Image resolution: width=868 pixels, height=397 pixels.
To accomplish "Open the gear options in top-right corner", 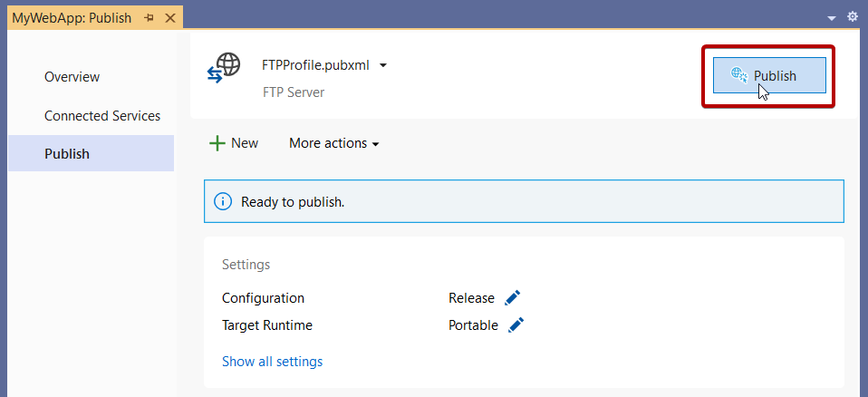I will click(x=852, y=17).
